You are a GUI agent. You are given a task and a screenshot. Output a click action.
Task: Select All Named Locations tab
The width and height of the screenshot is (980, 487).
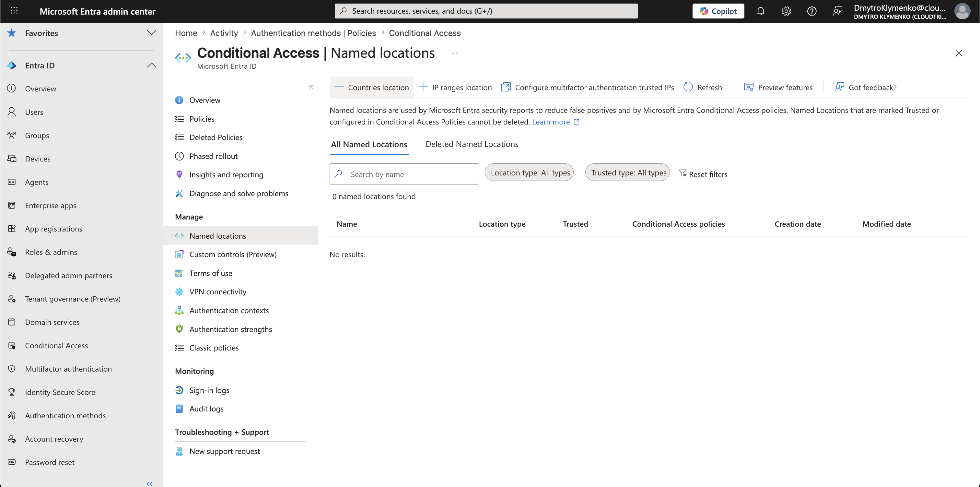click(369, 144)
